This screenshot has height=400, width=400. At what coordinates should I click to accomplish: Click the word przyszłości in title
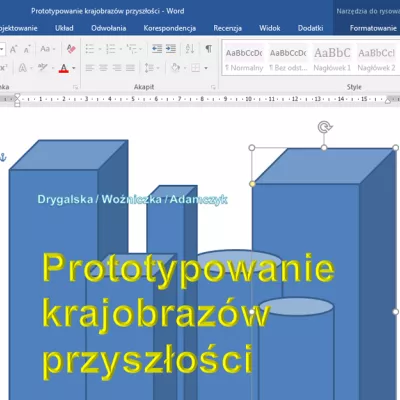click(147, 361)
